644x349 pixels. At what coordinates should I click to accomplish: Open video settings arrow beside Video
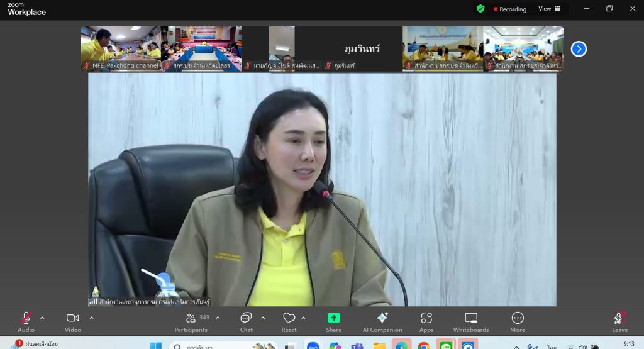coord(91,318)
